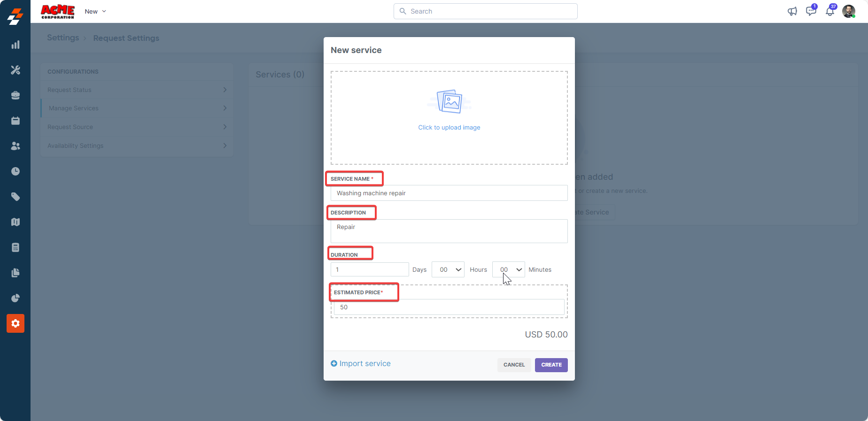
Task: Click the briefcase sidebar icon
Action: pos(15,95)
